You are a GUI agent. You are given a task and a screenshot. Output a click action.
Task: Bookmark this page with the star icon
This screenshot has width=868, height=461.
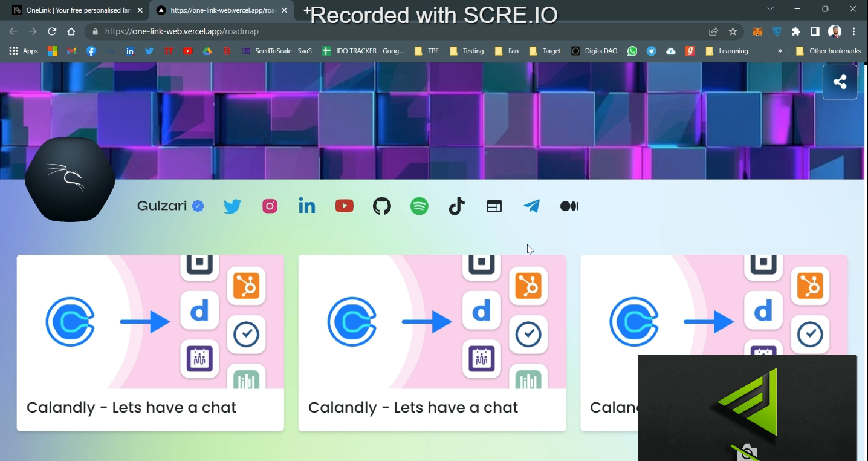coord(733,31)
